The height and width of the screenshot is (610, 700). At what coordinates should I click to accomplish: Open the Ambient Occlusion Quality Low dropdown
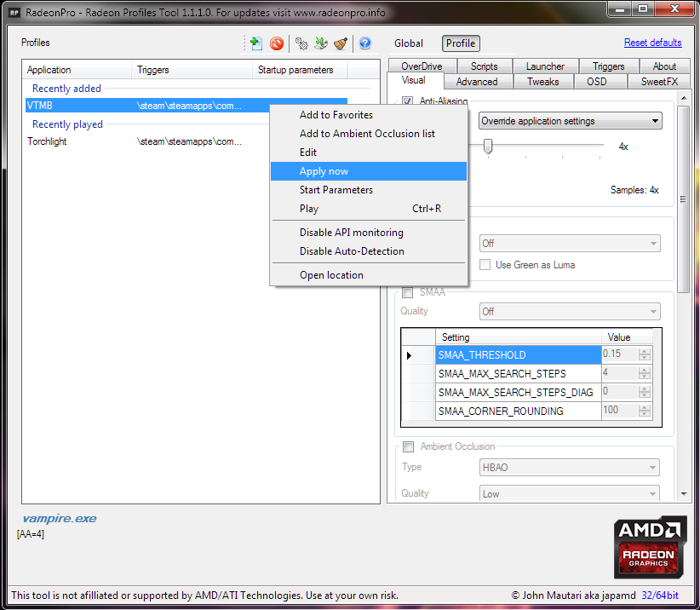tap(570, 493)
